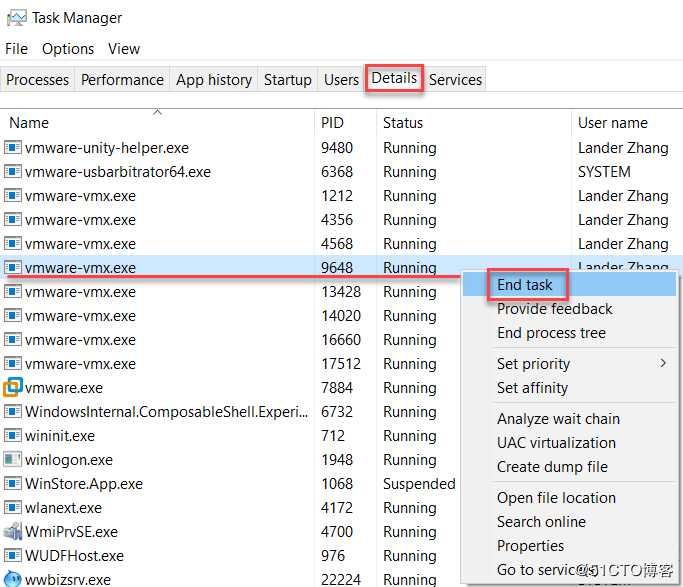Click PID 9480 cell

tap(337, 148)
